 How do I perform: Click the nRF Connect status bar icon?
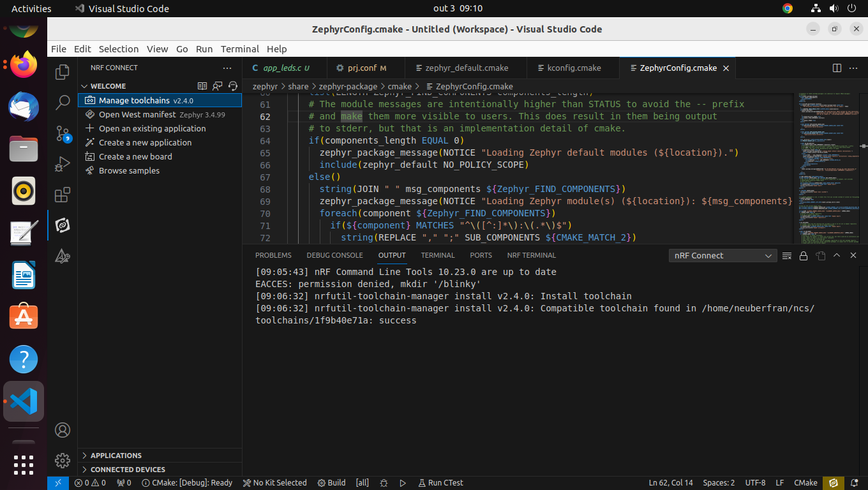point(833,483)
